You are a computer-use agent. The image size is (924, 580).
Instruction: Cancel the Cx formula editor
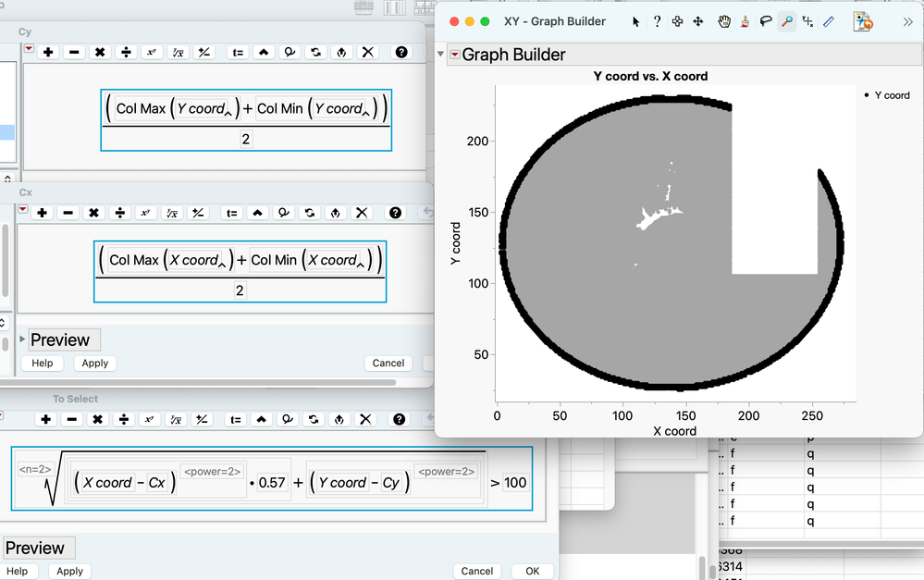[388, 364]
